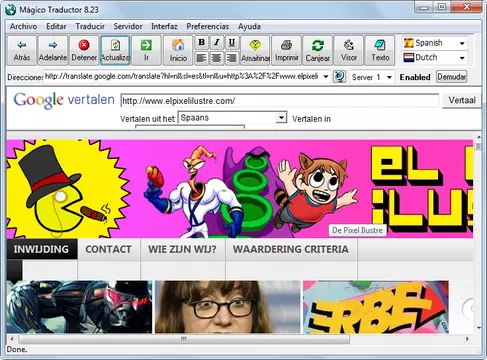Click the translate icon beside the address bar
Screen dimensions: 487x360
point(339,77)
